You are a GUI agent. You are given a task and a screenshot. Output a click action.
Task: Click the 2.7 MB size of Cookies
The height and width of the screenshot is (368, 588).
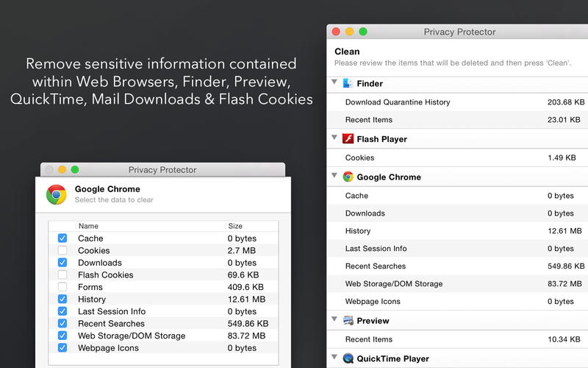242,250
